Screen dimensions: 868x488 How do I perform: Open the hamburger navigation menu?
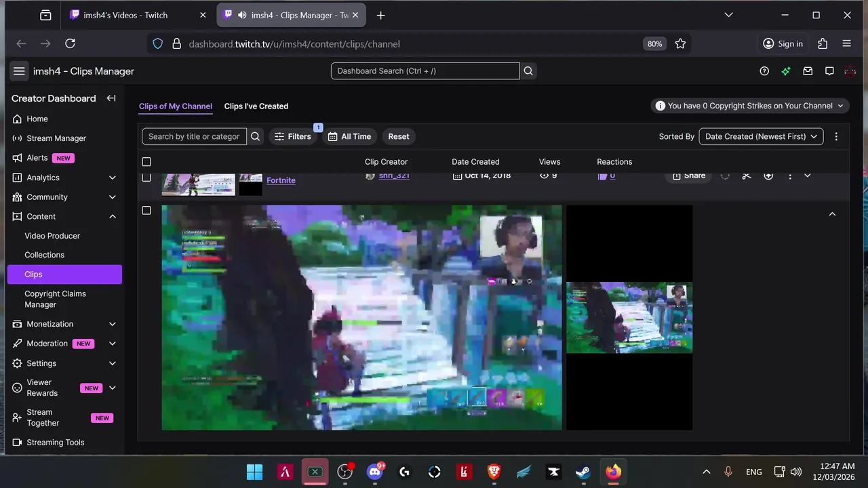19,71
